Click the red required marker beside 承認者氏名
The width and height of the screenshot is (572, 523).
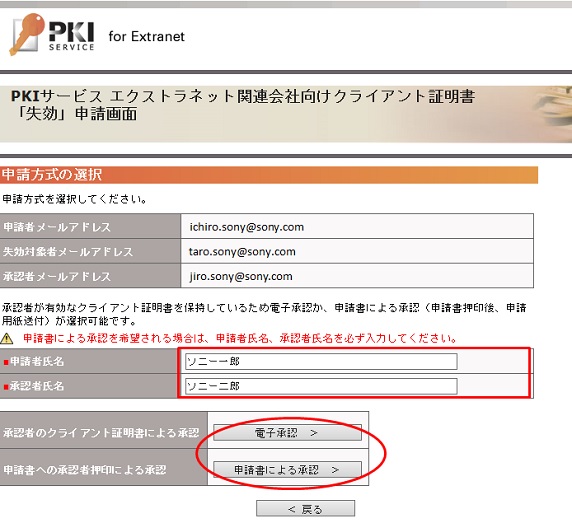click(x=6, y=387)
